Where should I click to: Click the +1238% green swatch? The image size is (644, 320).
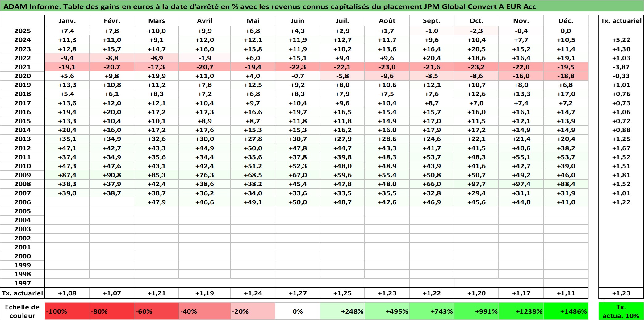[521, 311]
